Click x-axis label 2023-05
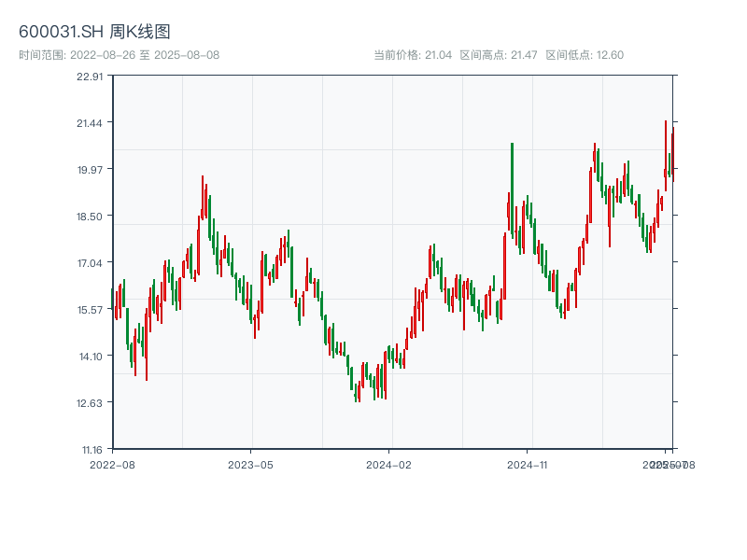Viewport: 747px width, 560px height. [250, 465]
